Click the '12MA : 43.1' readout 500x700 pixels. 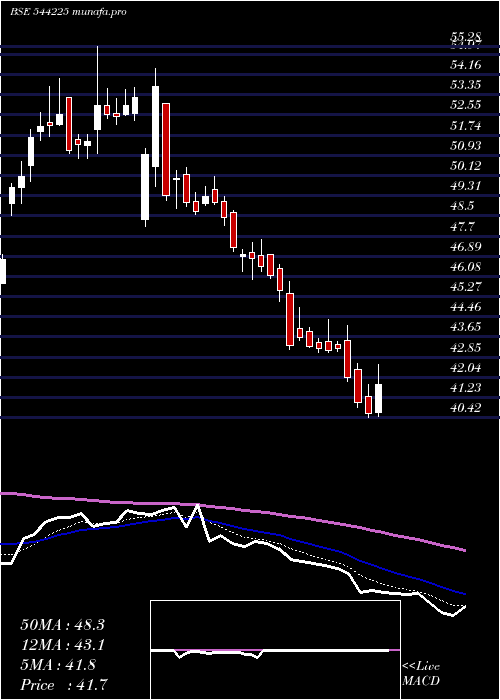point(62,645)
